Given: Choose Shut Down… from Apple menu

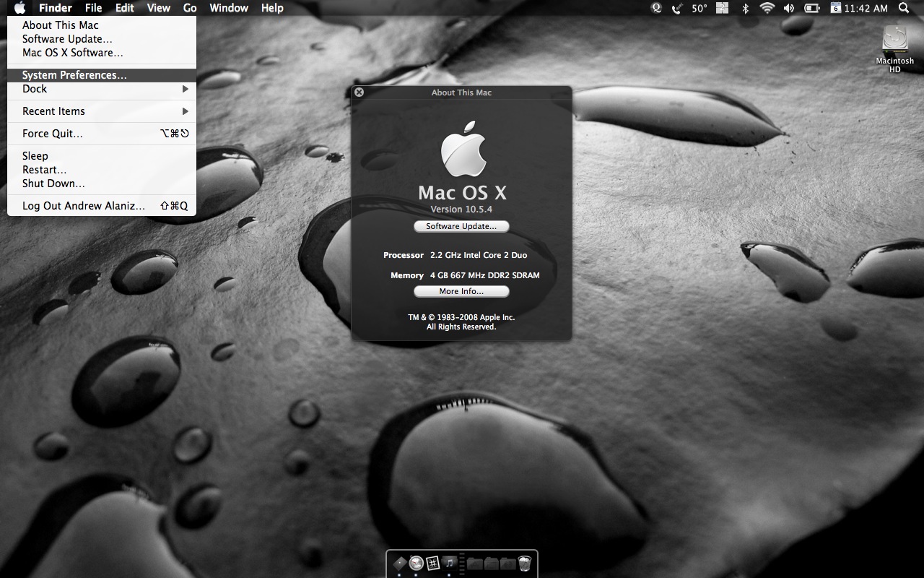Looking at the screenshot, I should click(102, 184).
